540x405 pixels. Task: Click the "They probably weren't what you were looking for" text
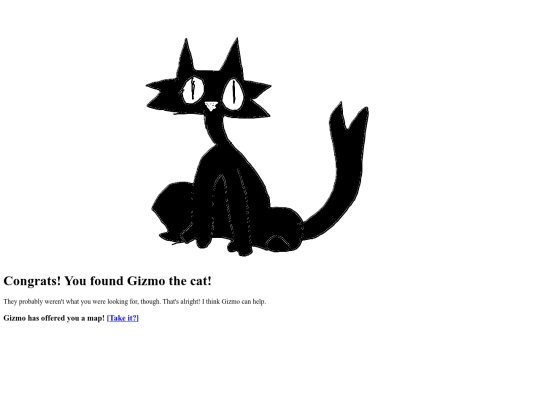tap(70, 302)
